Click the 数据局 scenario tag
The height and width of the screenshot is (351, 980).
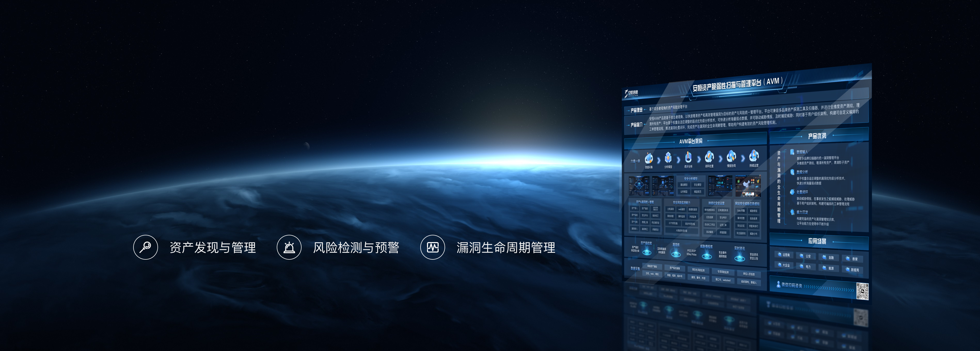tap(852, 270)
